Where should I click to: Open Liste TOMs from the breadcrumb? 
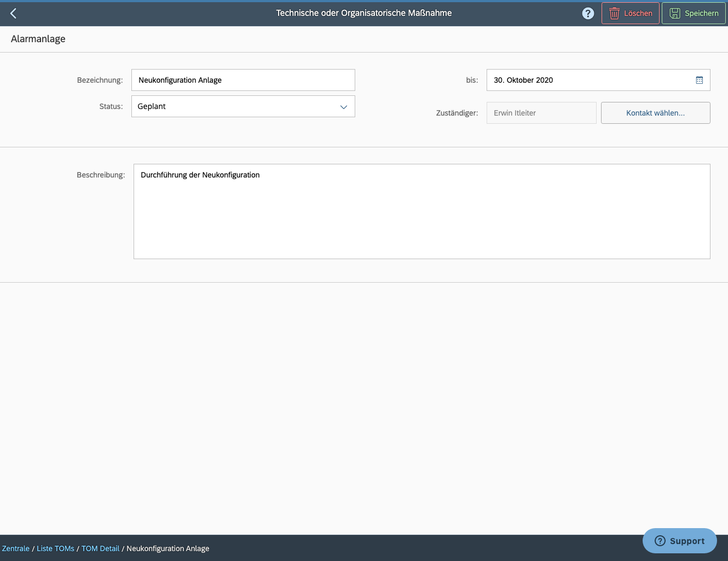(55, 548)
